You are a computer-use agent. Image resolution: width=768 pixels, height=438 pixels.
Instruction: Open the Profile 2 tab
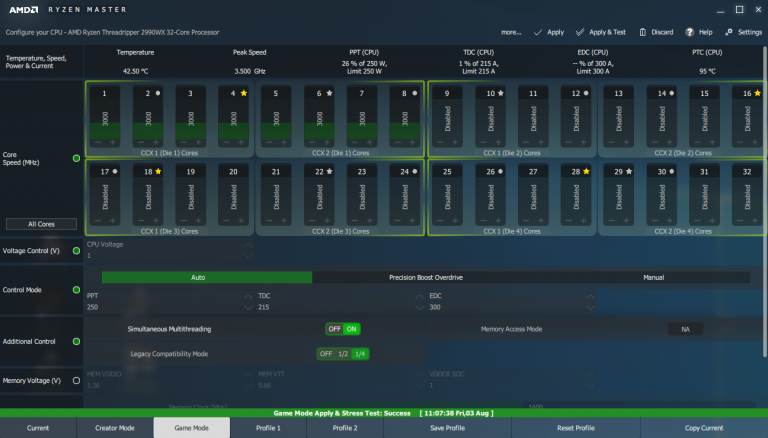point(345,428)
